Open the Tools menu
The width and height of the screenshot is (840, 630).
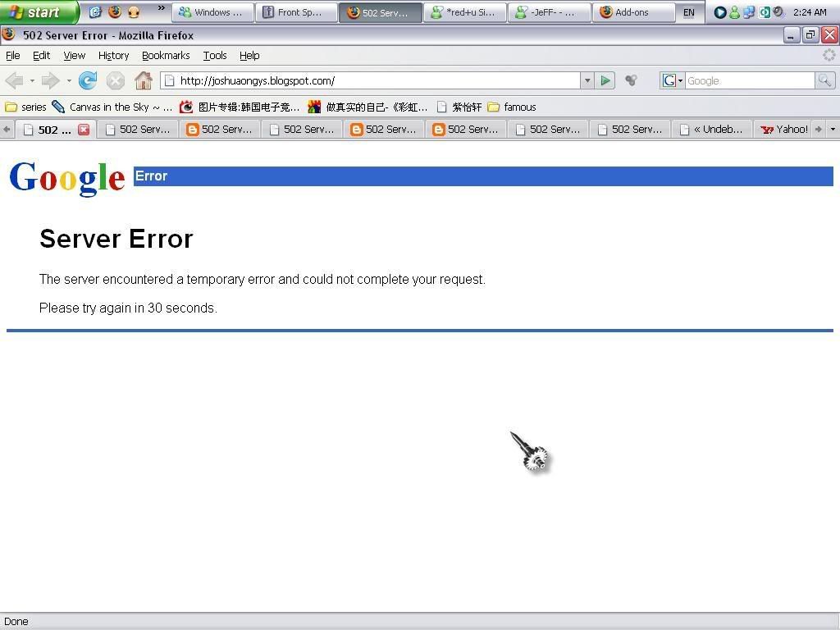[x=215, y=56]
